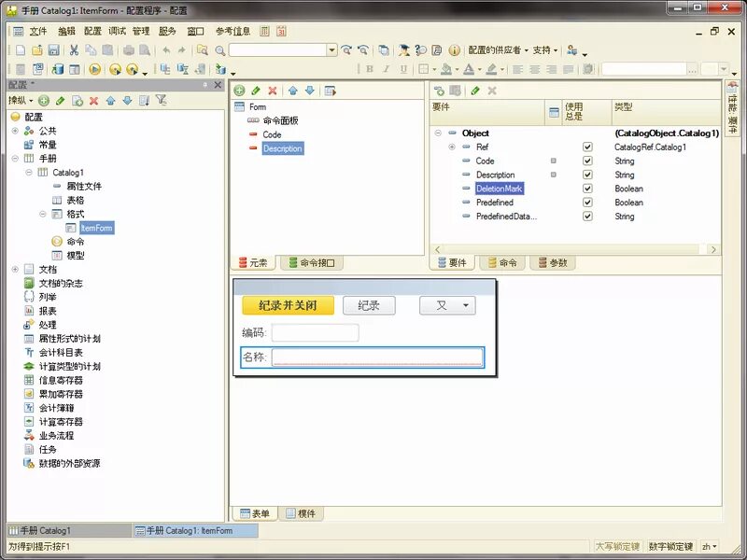Click the calendar icon in the menu bar

point(281,32)
